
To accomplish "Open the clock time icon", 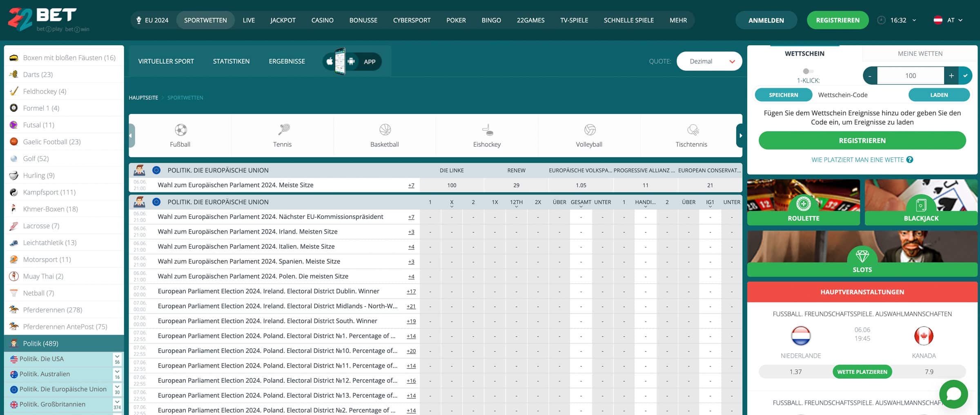I will (x=881, y=20).
